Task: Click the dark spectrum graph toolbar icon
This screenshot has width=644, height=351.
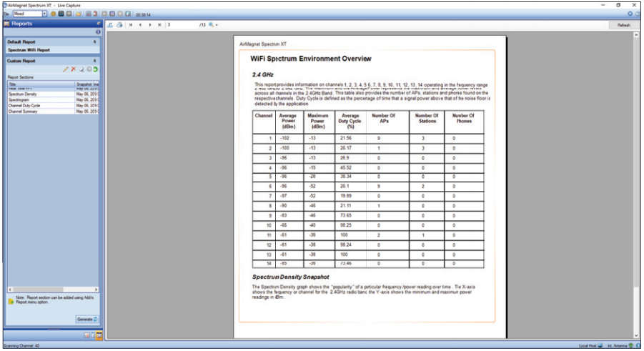Action: [x=61, y=14]
